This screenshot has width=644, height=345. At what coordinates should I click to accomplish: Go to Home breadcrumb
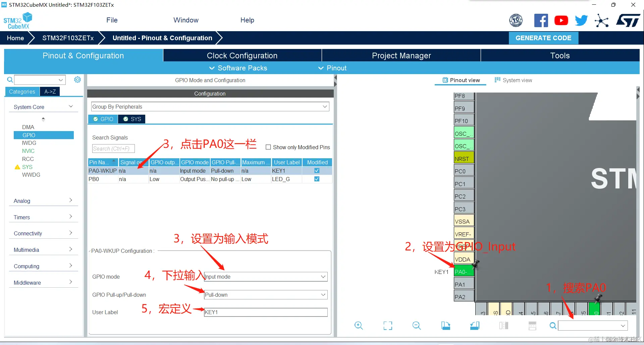coord(15,38)
